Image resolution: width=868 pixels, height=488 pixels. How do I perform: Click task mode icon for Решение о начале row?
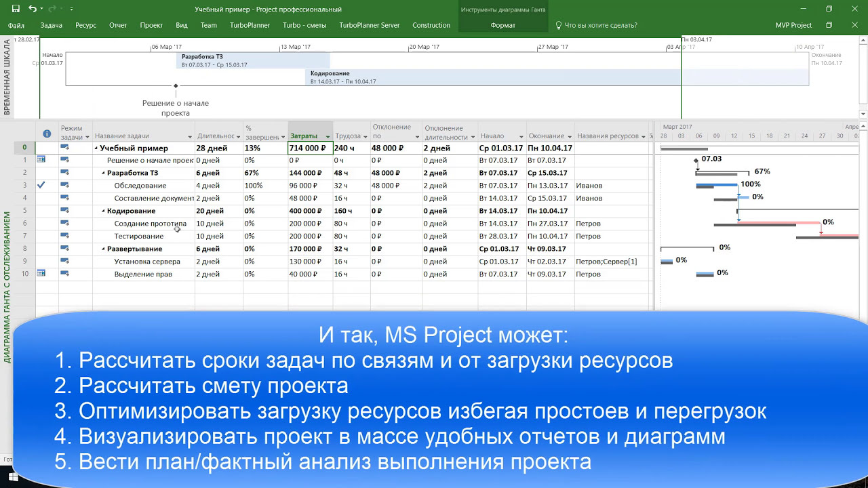pyautogui.click(x=65, y=160)
